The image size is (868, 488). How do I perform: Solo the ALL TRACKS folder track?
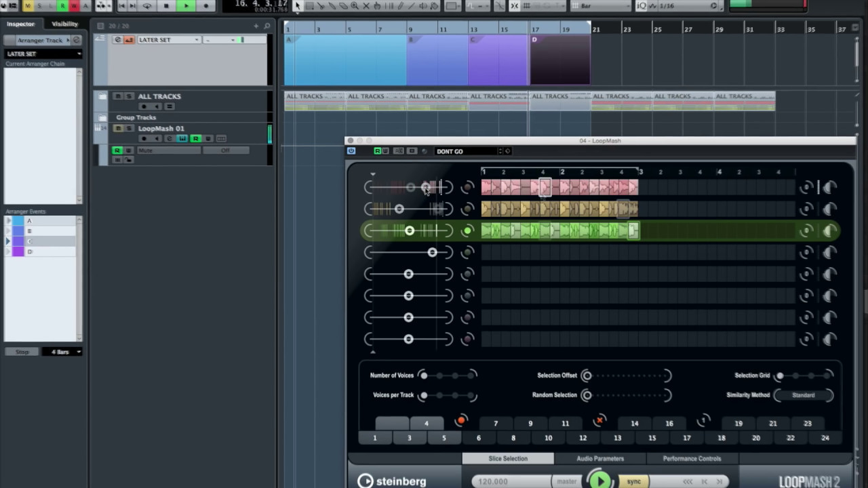[x=128, y=96]
